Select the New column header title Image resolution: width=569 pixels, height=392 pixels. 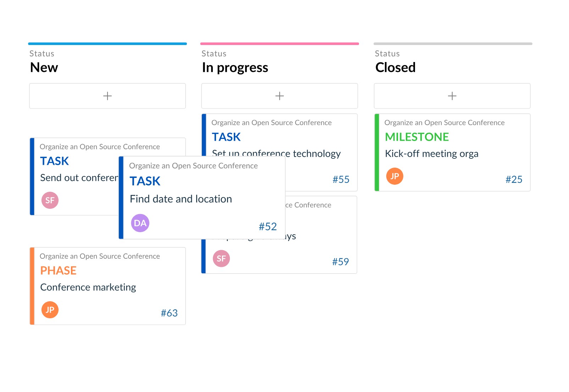[x=44, y=67]
